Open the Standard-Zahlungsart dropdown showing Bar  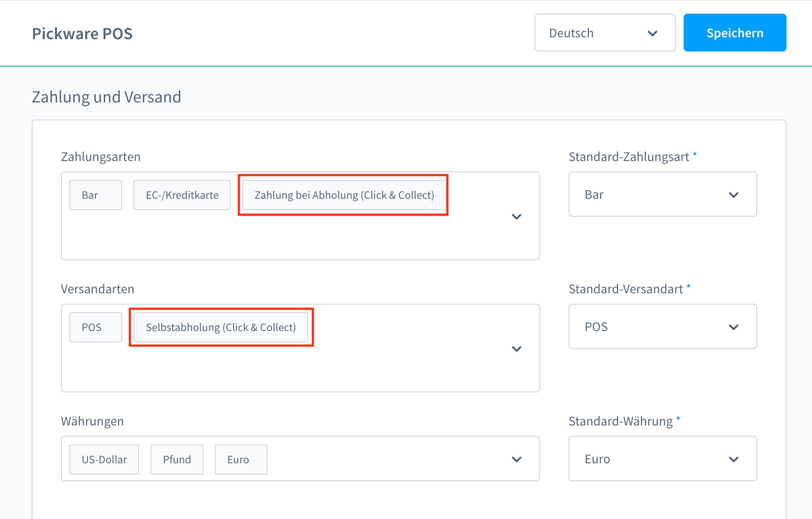pos(662,195)
